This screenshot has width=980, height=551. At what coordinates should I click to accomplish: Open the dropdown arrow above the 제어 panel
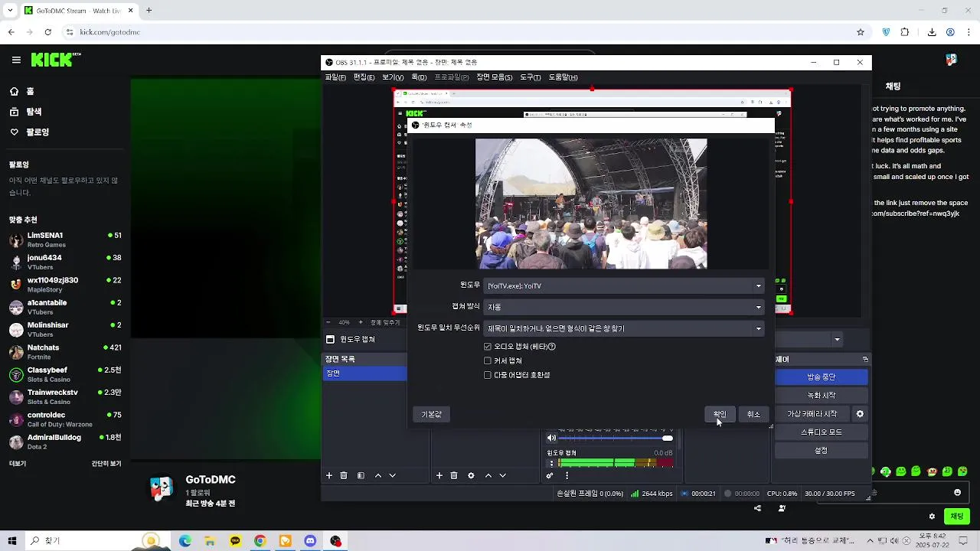tap(837, 339)
